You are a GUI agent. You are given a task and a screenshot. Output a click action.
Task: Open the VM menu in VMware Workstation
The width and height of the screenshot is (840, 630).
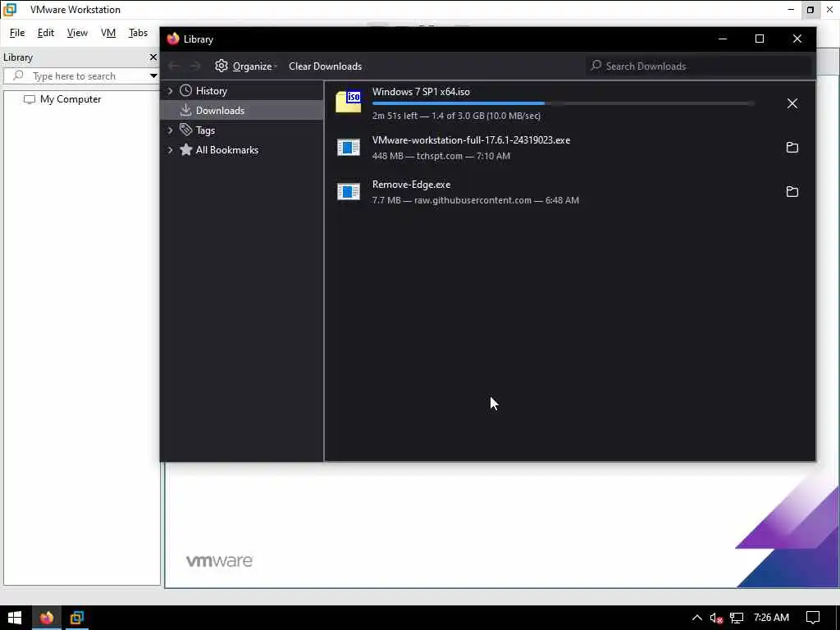coord(108,33)
